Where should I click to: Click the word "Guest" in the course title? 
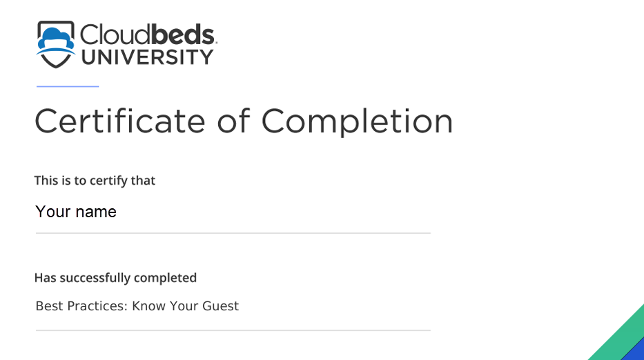[x=221, y=306]
